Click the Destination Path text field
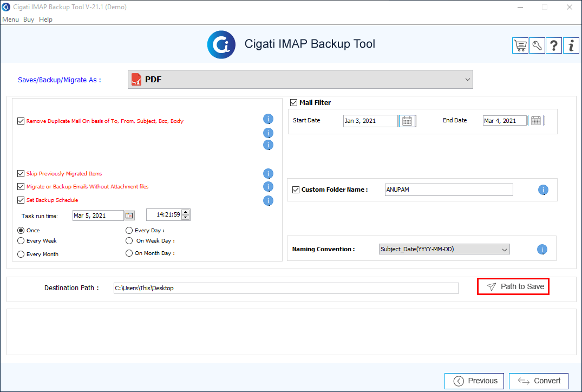Screen dimensions: 582x392 click(x=286, y=288)
